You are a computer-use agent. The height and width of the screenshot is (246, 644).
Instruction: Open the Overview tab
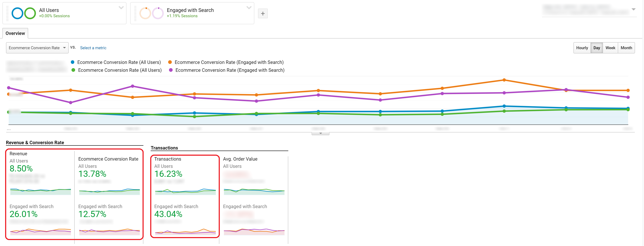coord(15,33)
